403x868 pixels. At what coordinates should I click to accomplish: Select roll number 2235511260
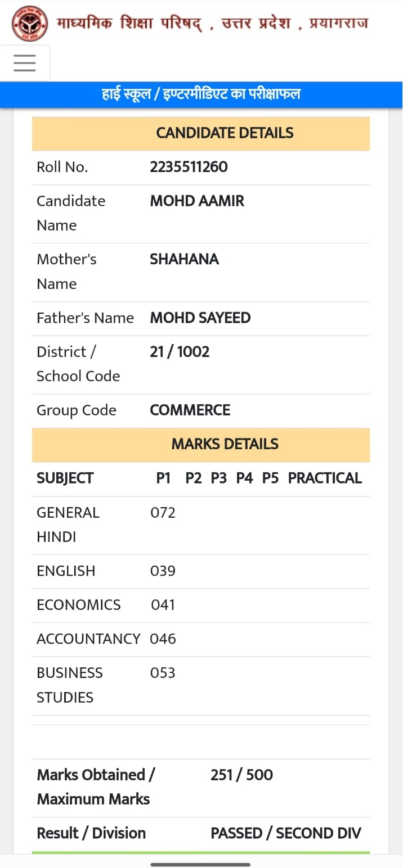189,168
